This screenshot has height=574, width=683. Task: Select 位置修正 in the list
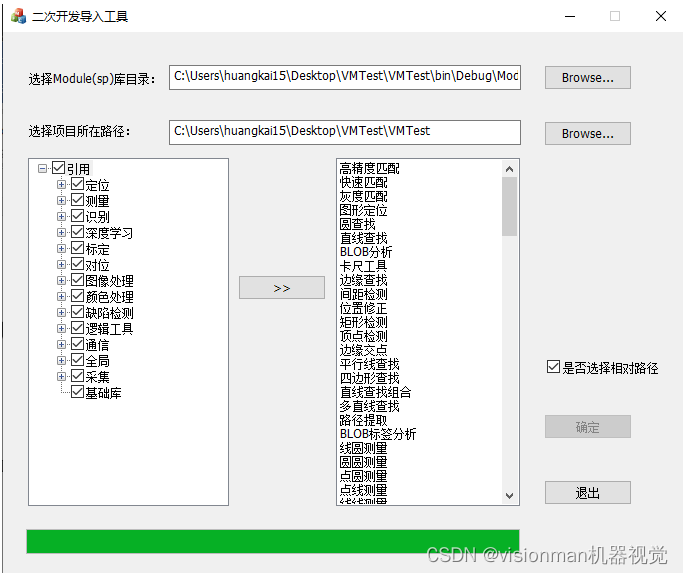(363, 308)
